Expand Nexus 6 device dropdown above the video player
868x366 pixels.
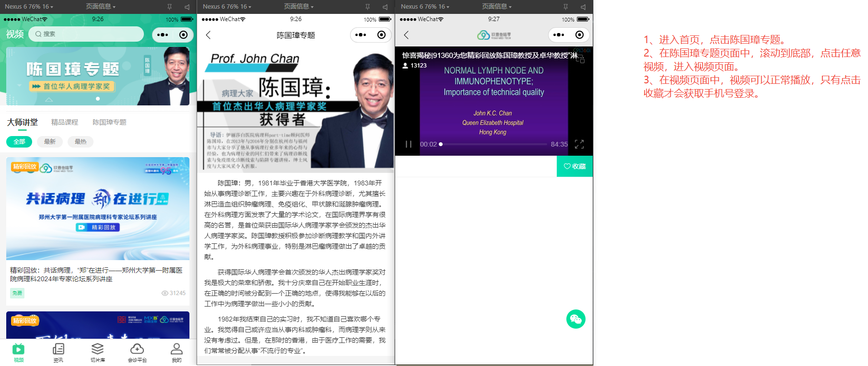tap(425, 7)
